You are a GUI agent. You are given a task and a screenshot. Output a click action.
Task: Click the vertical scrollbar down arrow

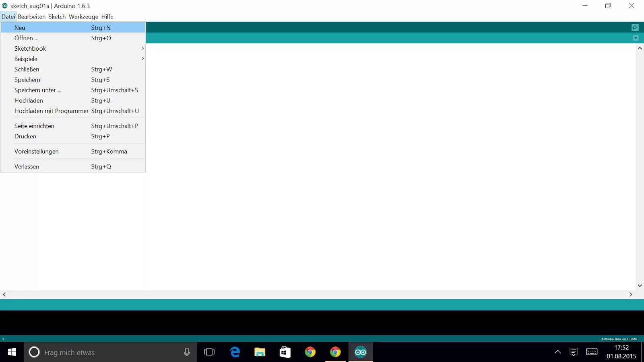[640, 286]
